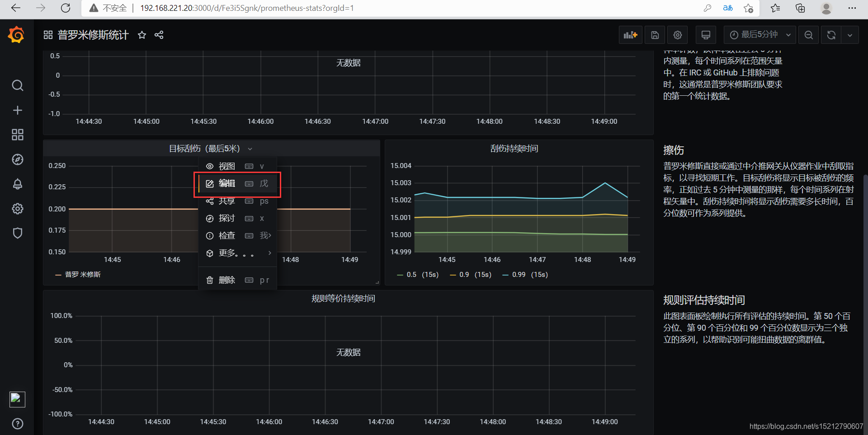Select 检查 in the panel menu
This screenshot has height=435, width=868.
tap(237, 235)
